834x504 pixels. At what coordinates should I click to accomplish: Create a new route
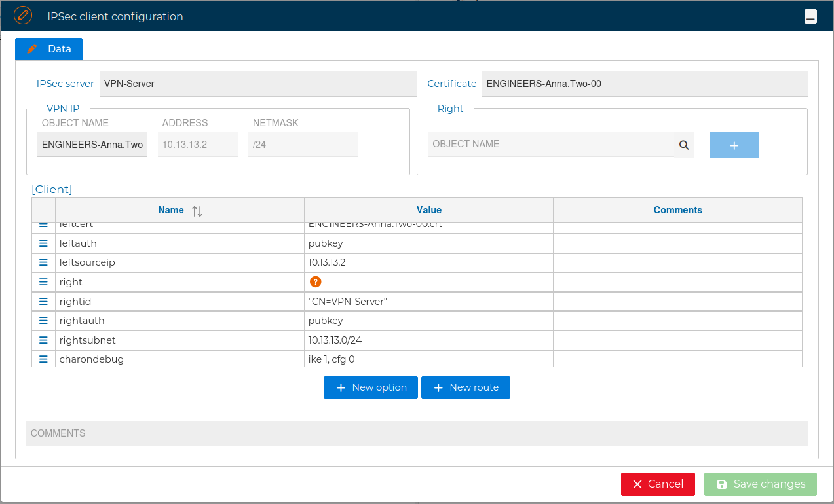[x=465, y=387]
